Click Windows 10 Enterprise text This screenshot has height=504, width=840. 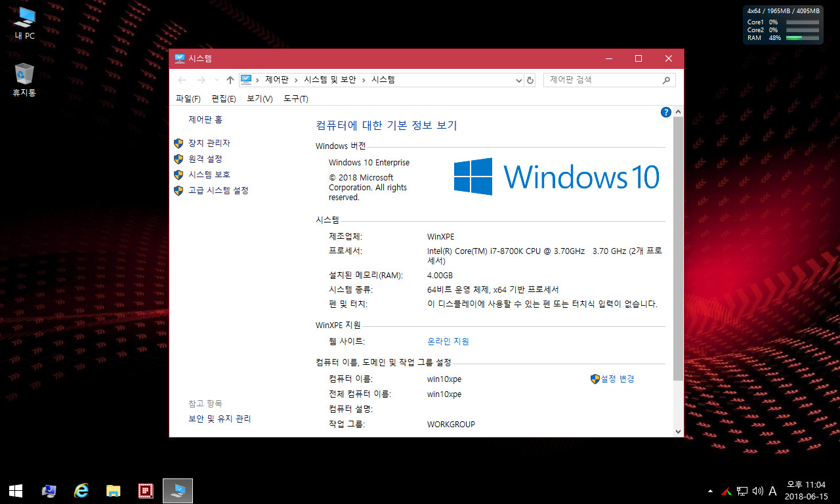[x=369, y=163]
